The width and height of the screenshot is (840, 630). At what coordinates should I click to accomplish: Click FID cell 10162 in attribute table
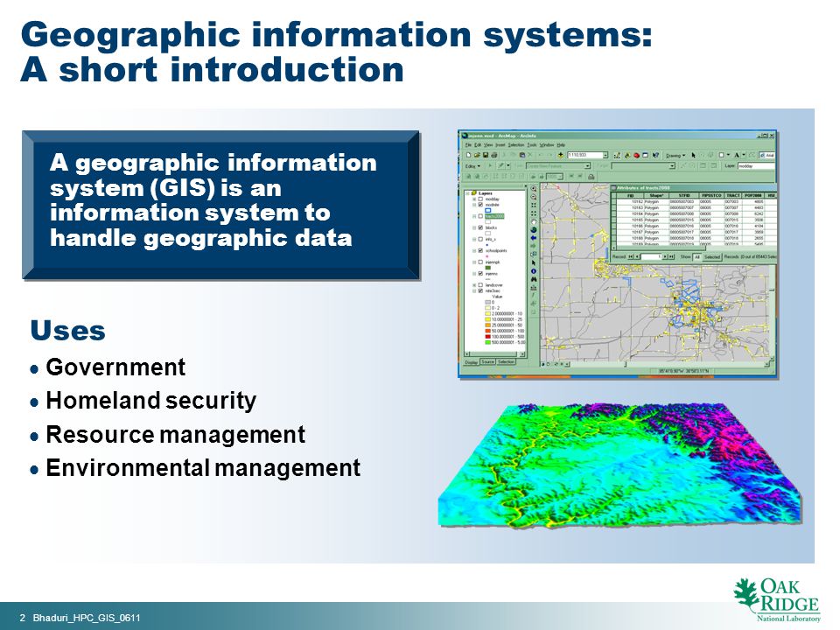[x=632, y=201]
